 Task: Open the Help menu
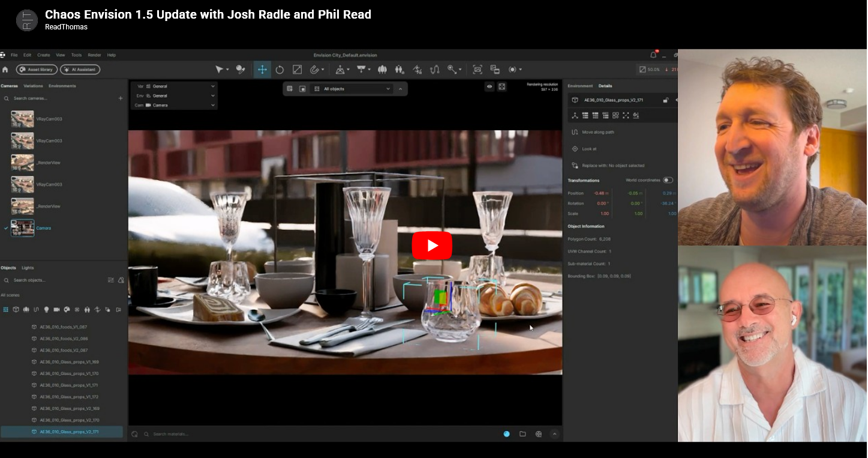pyautogui.click(x=112, y=55)
